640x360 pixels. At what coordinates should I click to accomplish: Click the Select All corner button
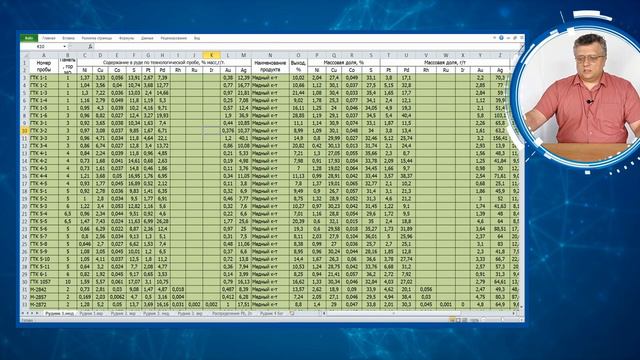(24, 55)
